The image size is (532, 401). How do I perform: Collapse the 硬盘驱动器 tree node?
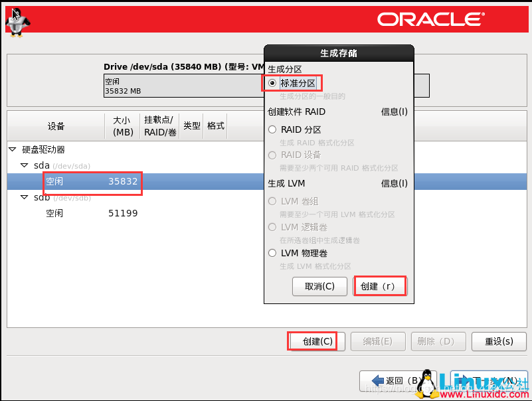coord(12,149)
